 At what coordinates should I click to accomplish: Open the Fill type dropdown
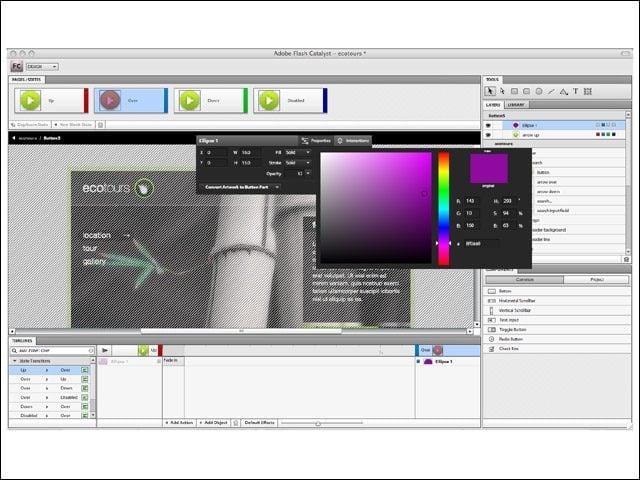coord(298,152)
